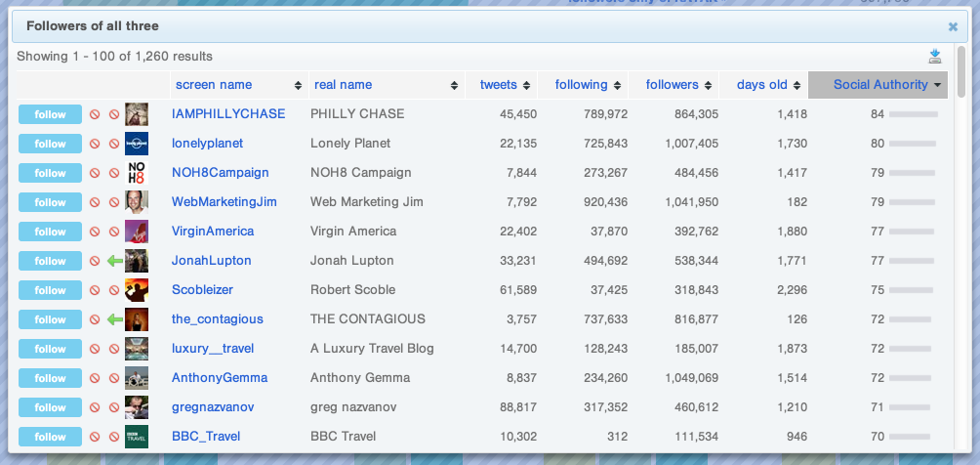This screenshot has width=980, height=465.
Task: Open IAMPHILLYCHASE profile link
Action: coord(228,114)
